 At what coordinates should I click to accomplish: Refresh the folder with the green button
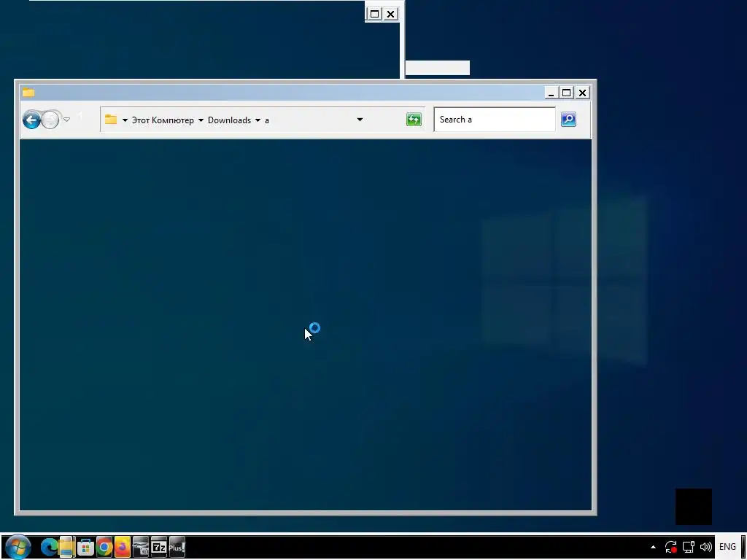(414, 119)
